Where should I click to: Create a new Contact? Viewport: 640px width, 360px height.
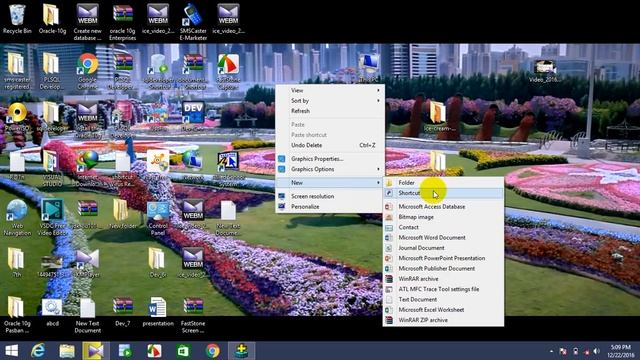[x=443, y=227]
